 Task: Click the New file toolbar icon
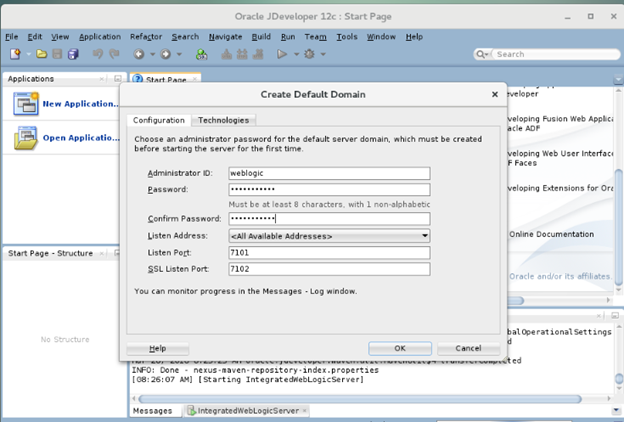tap(16, 54)
